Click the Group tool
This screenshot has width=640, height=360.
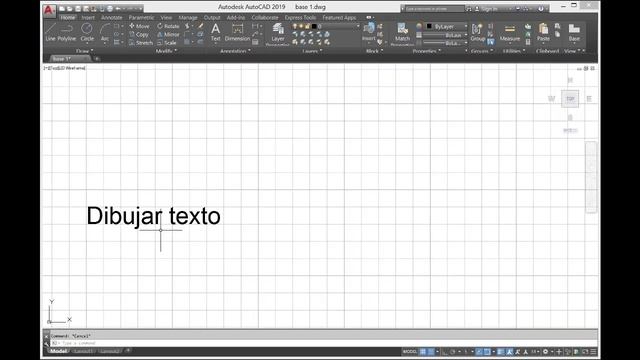[477, 32]
